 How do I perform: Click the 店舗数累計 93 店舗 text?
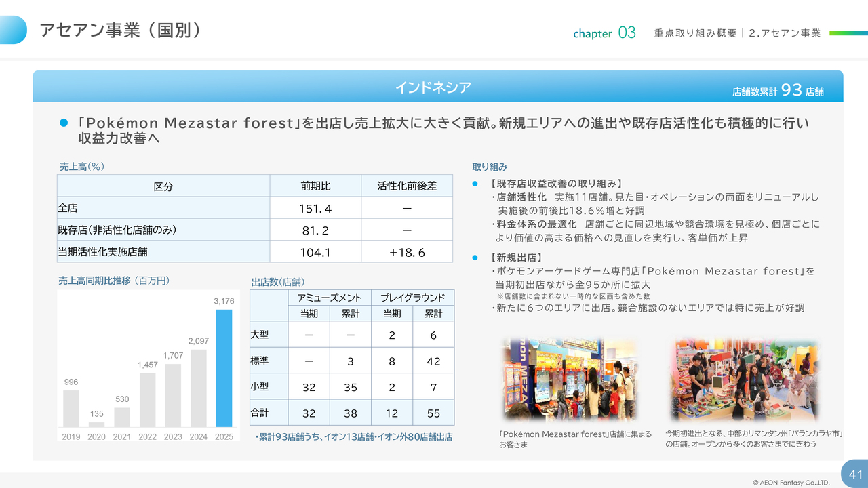point(778,90)
